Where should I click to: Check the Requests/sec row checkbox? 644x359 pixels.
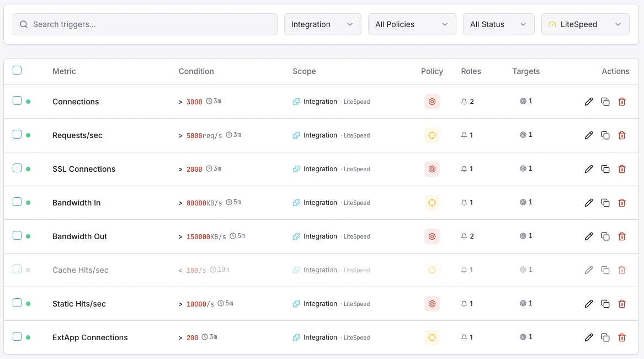pyautogui.click(x=17, y=134)
